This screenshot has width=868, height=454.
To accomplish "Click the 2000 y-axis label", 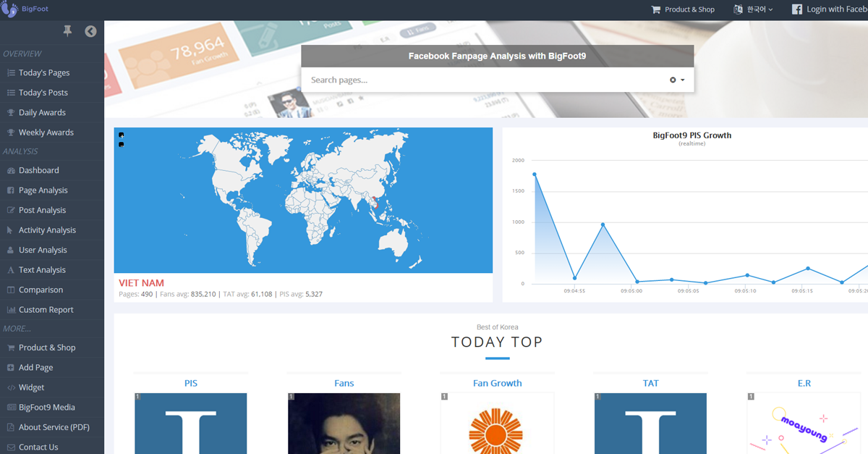I will (x=518, y=161).
